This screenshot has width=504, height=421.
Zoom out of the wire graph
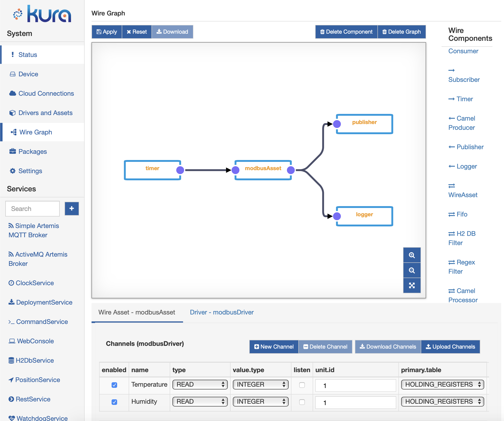412,270
